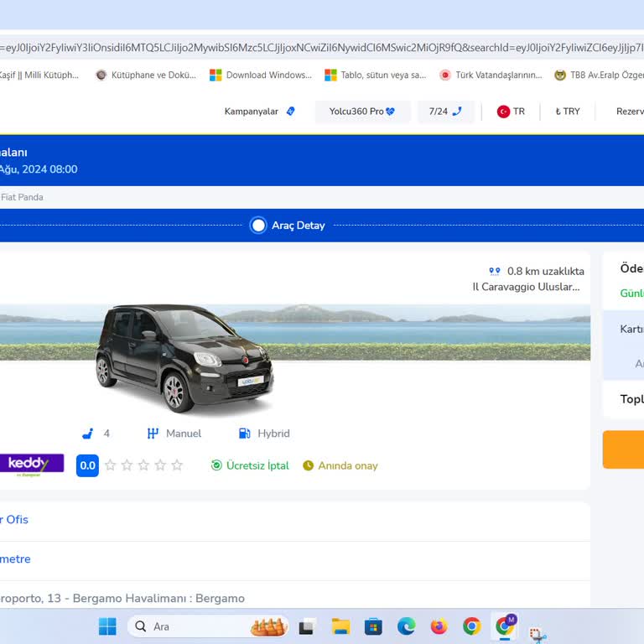Image resolution: width=644 pixels, height=644 pixels.
Task: Click the Anında onay label
Action: pyautogui.click(x=348, y=465)
